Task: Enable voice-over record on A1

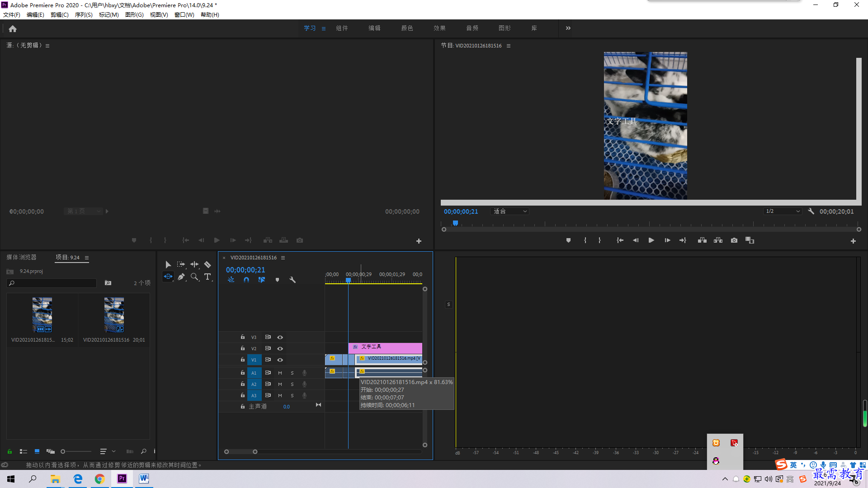Action: click(x=304, y=373)
